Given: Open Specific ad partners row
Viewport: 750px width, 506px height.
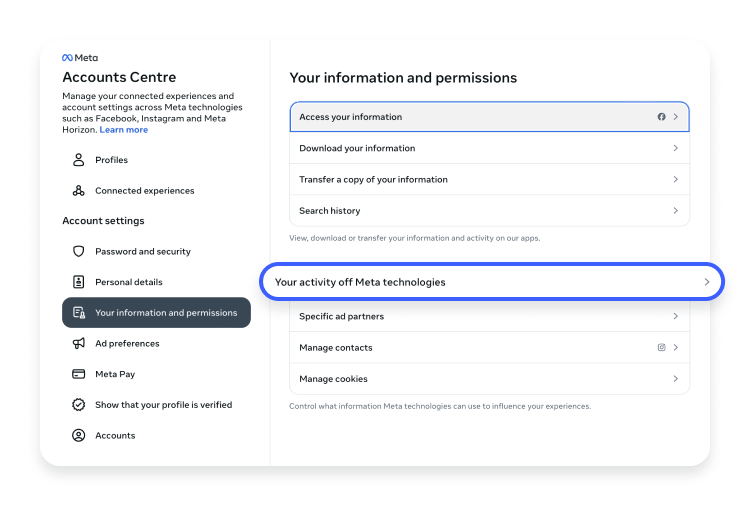Looking at the screenshot, I should click(489, 316).
